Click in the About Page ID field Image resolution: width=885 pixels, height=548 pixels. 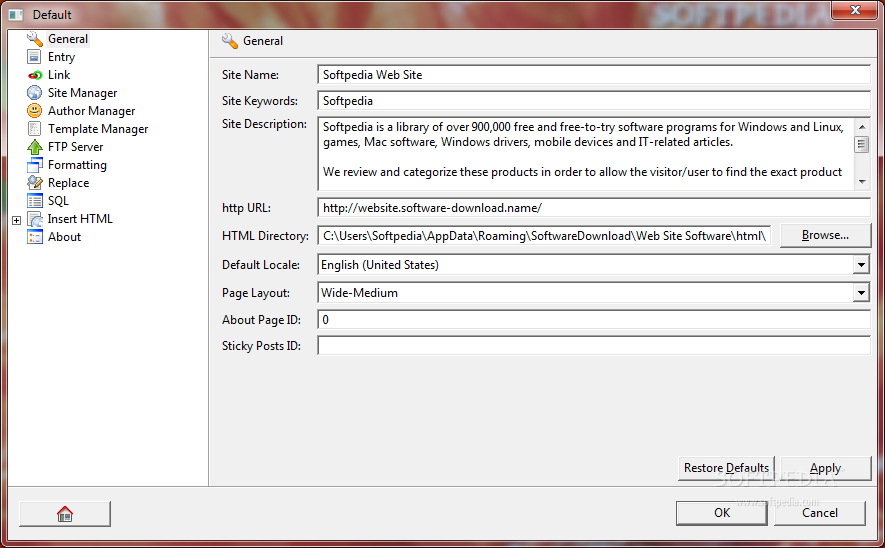(594, 319)
